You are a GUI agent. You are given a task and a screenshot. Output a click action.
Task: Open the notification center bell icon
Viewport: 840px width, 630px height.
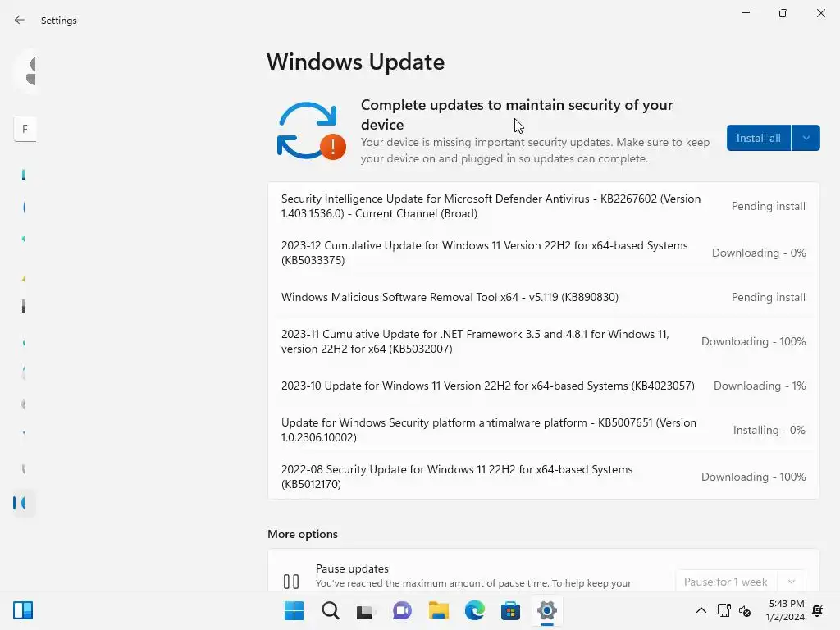[818, 610]
